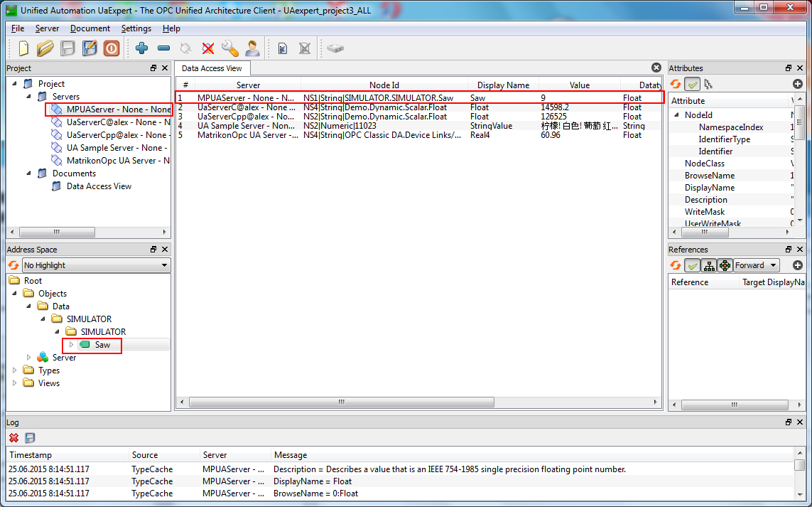Click the New Project document icon
This screenshot has width=812, height=507.
[x=23, y=48]
